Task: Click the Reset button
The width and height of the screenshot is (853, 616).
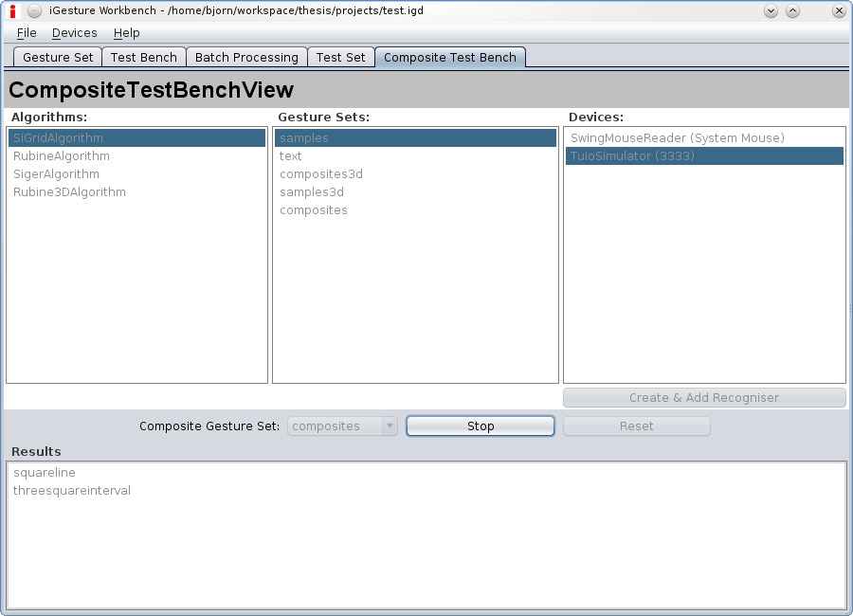Action: [x=636, y=426]
